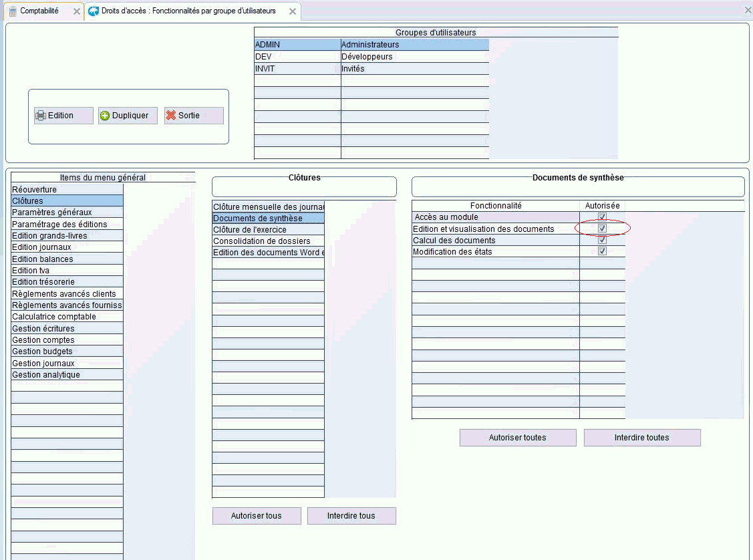Click the Interdire tous button
Viewport: 753px width, 560px height.
[x=351, y=516]
